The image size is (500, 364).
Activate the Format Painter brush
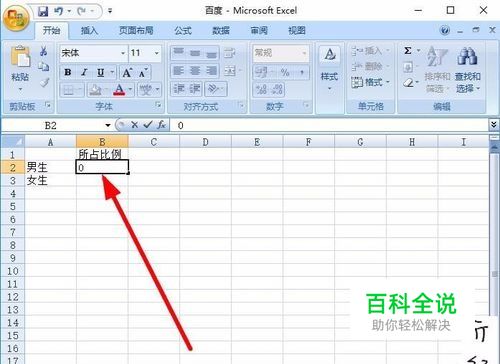(44, 82)
